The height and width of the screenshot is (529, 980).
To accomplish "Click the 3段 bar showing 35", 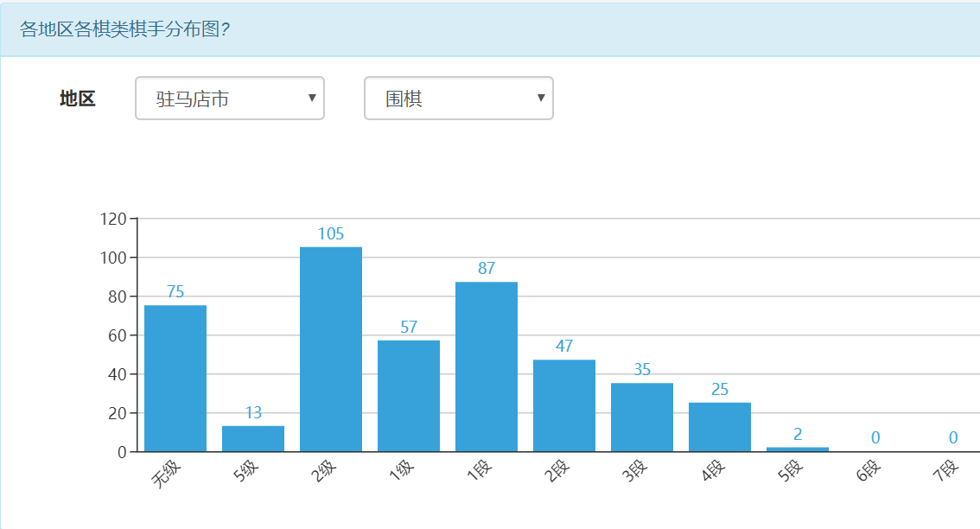I will point(642,417).
